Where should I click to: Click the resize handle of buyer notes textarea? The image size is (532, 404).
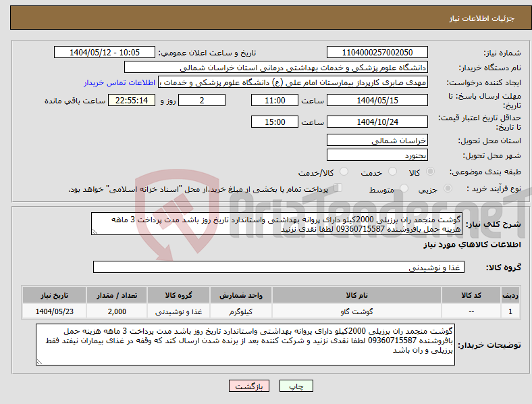click(x=39, y=362)
